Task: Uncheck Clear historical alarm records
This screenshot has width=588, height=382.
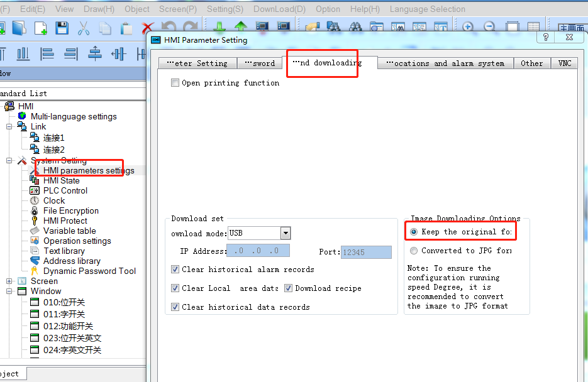Action: coord(175,270)
